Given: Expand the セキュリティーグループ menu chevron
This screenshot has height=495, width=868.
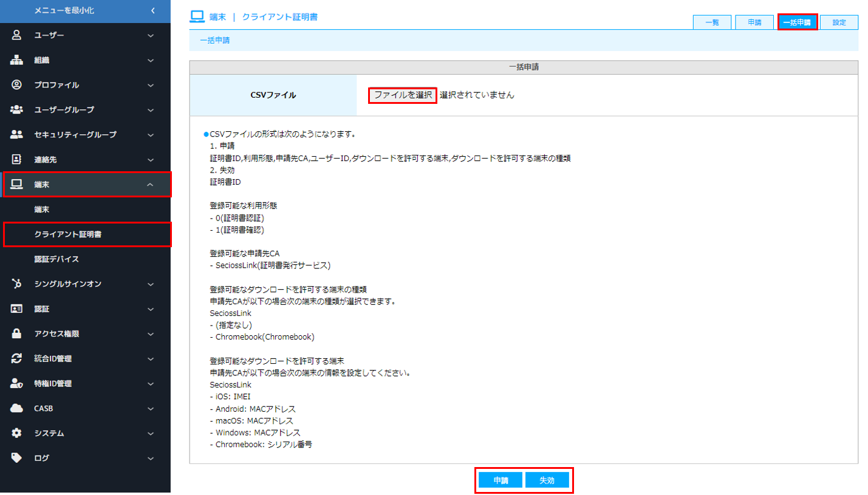Looking at the screenshot, I should pos(151,135).
